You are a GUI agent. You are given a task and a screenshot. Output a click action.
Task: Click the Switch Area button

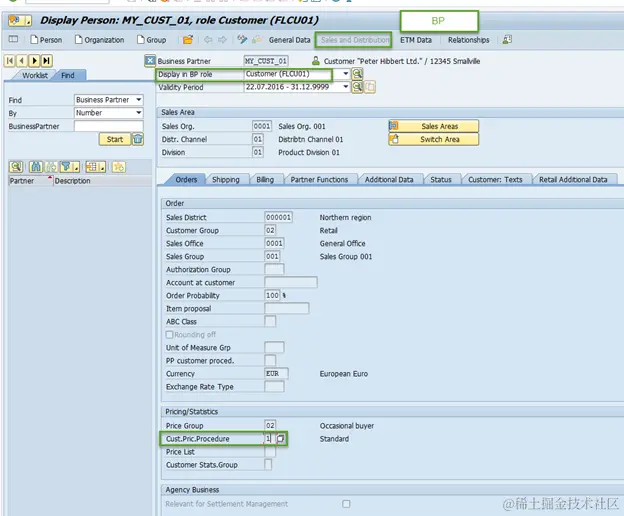point(433,139)
